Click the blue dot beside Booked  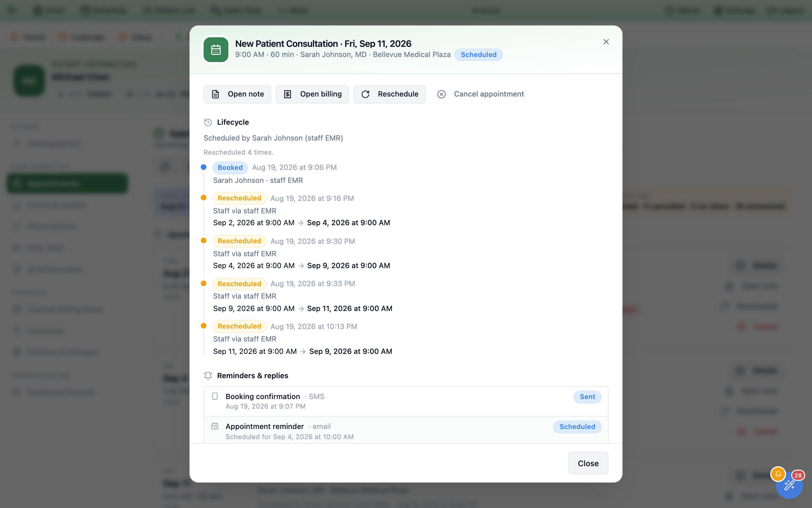click(x=203, y=167)
